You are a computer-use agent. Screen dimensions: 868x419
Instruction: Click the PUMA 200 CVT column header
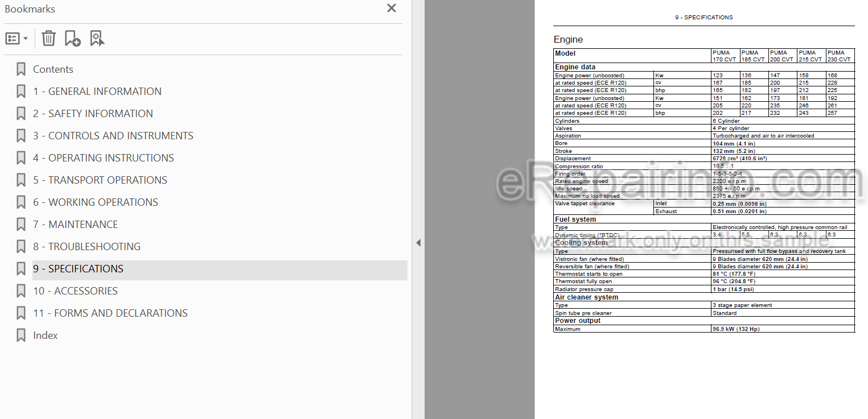782,56
